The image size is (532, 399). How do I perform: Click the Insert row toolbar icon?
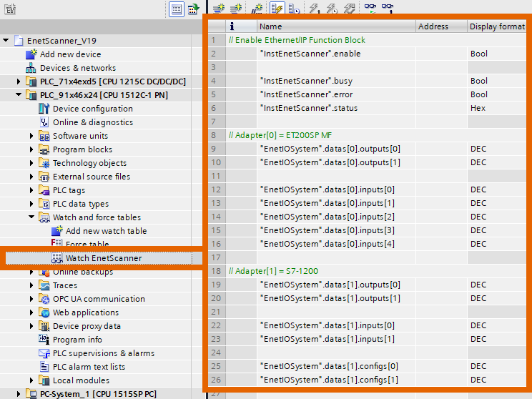click(x=219, y=8)
